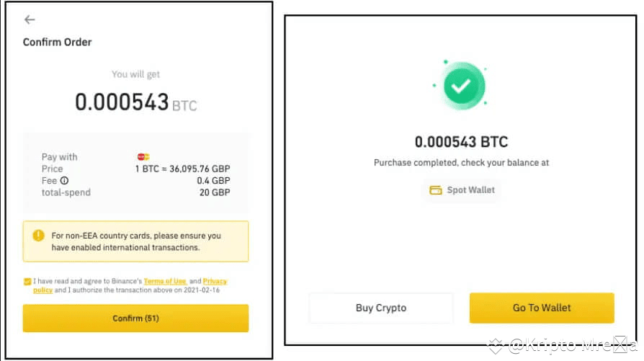Open the Terms of Use link
644x361 pixels.
coord(165,281)
